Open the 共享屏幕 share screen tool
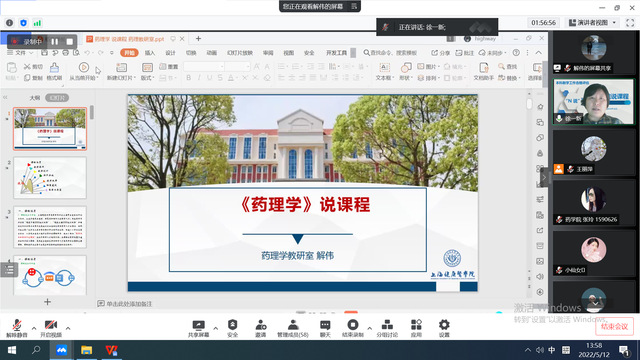Image resolution: width=640 pixels, height=360 pixels. [198, 329]
